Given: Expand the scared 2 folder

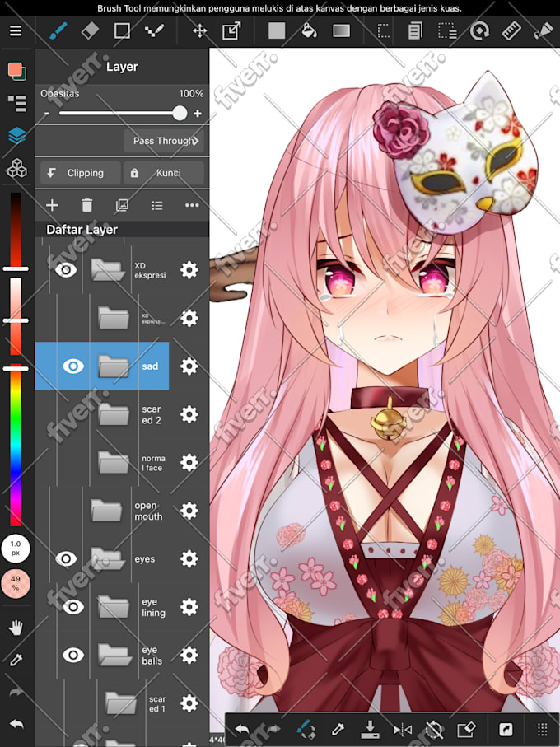Looking at the screenshot, I should pyautogui.click(x=114, y=414).
